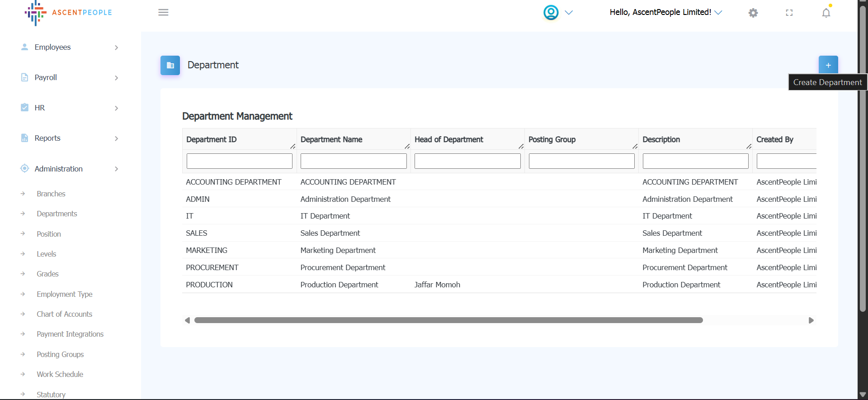This screenshot has width=868, height=400.
Task: Click the hamburger menu icon
Action: coord(163,12)
